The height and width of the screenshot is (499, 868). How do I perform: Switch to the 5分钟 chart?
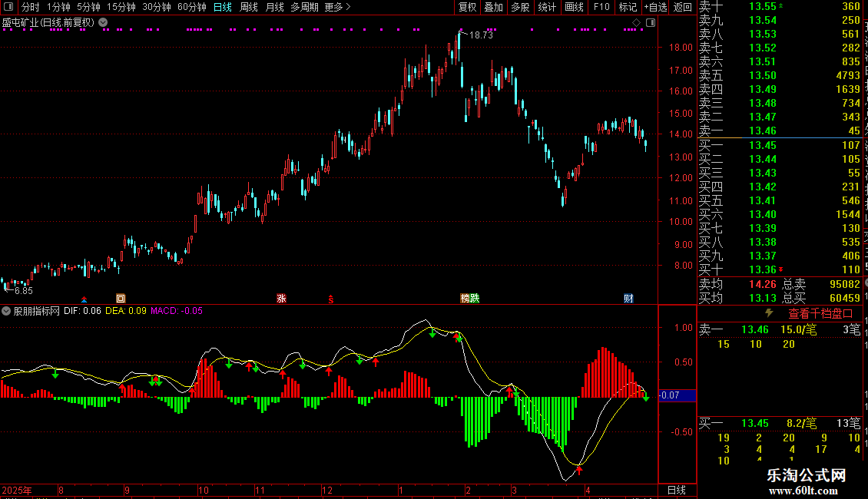pyautogui.click(x=88, y=7)
